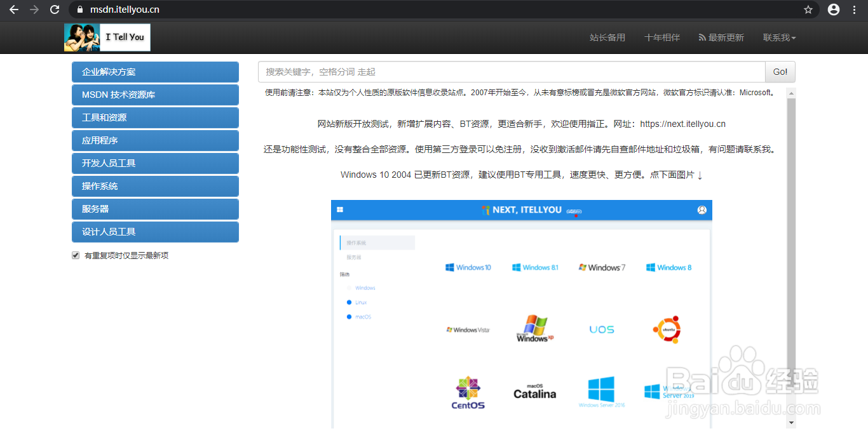
Task: Click the CentOS logo in preview
Action: tap(468, 393)
